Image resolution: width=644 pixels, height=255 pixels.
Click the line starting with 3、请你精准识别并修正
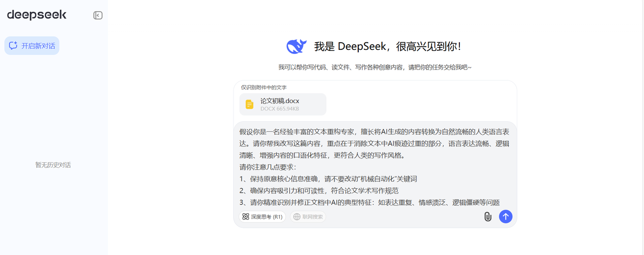369,203
